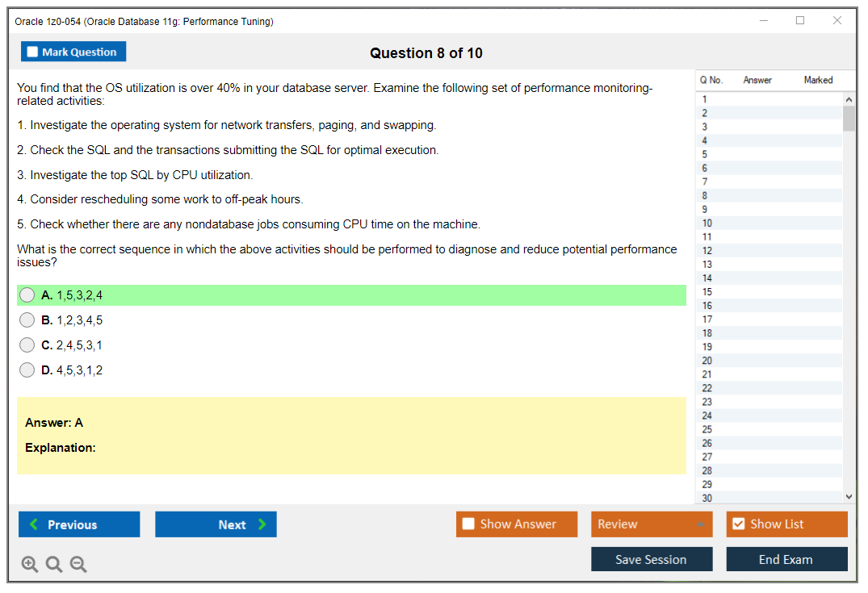Click the zoom out magnifier icon
Image resolution: width=868 pixels, height=593 pixels.
[x=78, y=565]
